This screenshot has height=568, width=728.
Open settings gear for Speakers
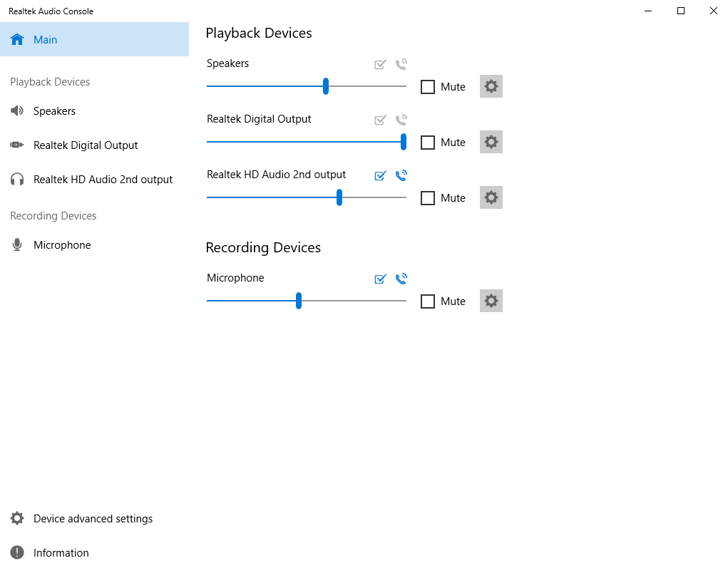(x=491, y=86)
